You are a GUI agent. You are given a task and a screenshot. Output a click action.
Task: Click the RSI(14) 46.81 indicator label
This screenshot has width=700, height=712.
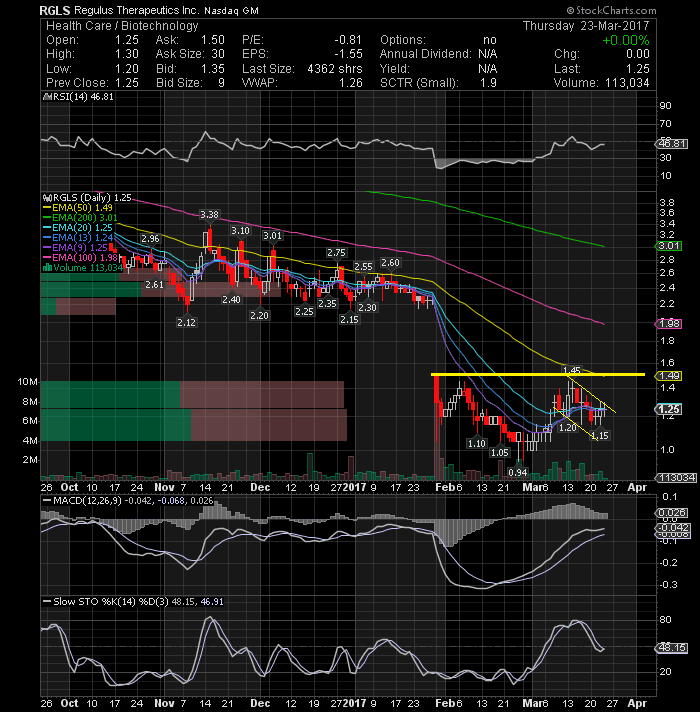point(79,97)
